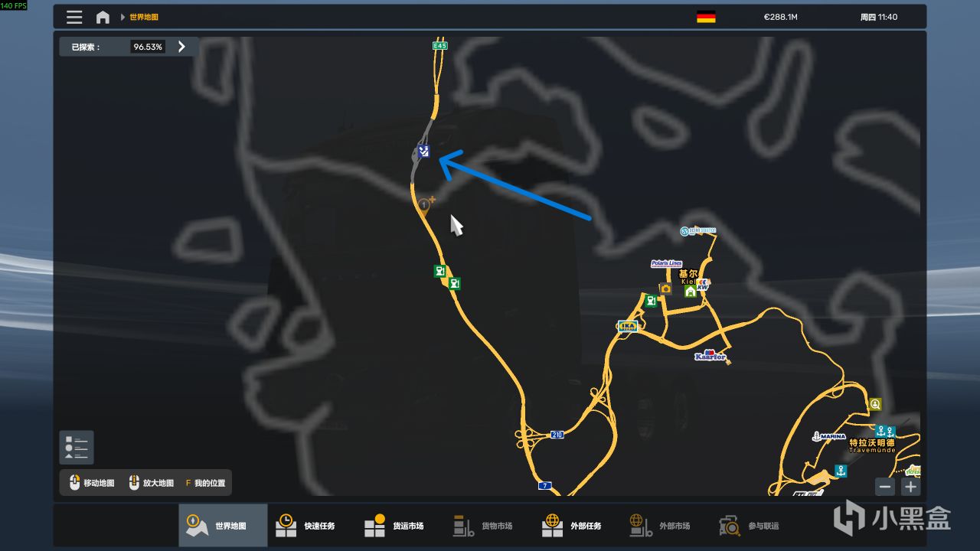Open the hamburger main menu

pyautogui.click(x=74, y=17)
